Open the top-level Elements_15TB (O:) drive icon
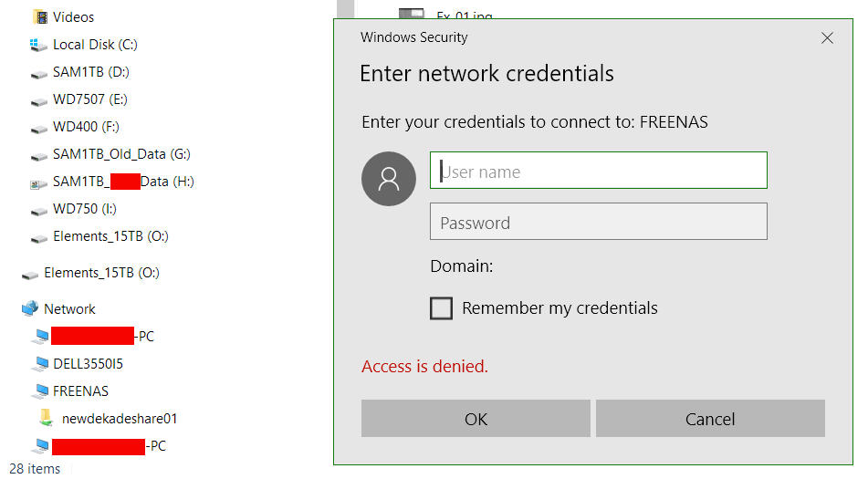The image size is (868, 479). click(x=30, y=273)
